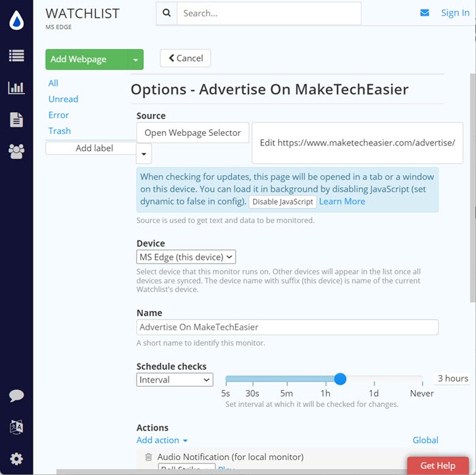476x475 pixels.
Task: Open the users group icon in sidebar
Action: click(16, 152)
